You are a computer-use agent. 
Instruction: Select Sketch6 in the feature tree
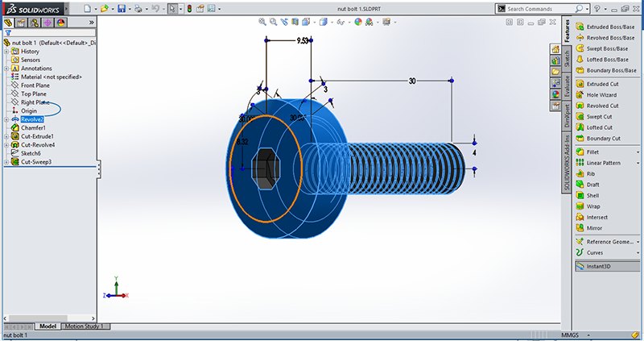coord(31,153)
